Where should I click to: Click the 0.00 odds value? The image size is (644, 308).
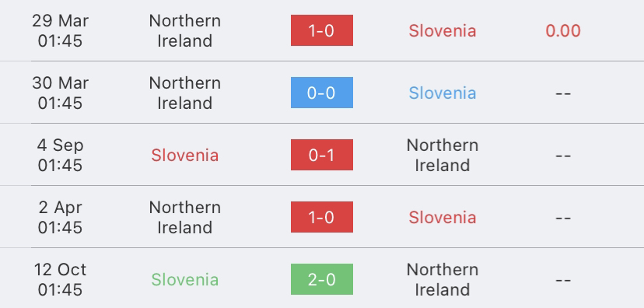(x=563, y=31)
